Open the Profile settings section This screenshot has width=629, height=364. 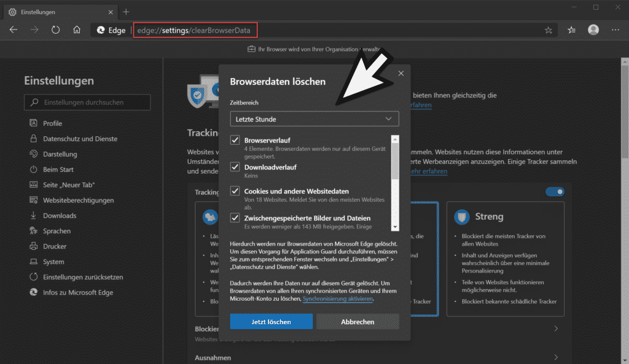click(53, 123)
